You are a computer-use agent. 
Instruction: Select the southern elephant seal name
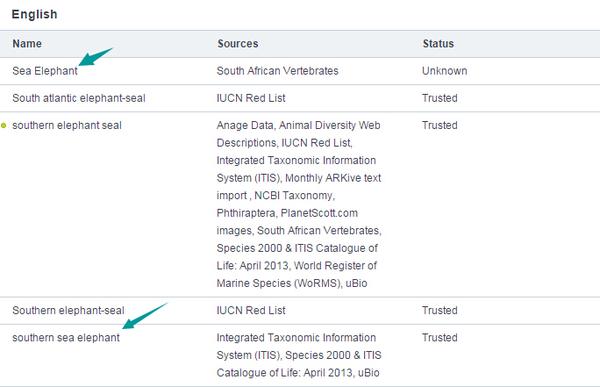click(x=67, y=125)
